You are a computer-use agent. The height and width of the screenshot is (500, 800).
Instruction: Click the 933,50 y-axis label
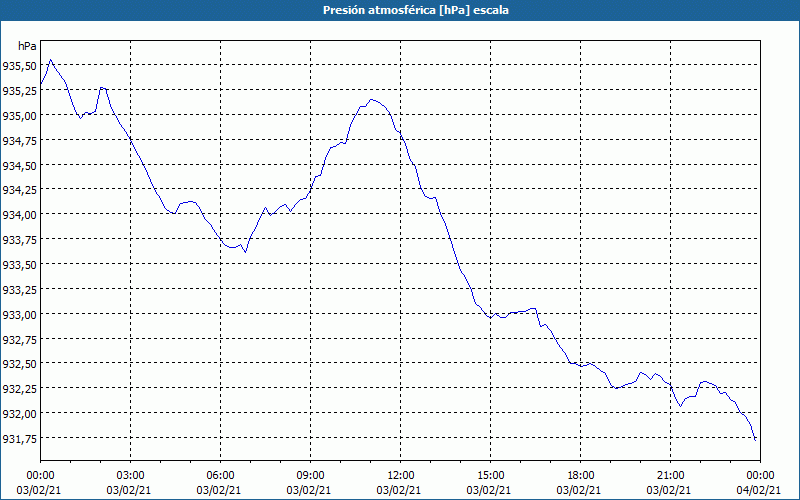tap(19, 264)
